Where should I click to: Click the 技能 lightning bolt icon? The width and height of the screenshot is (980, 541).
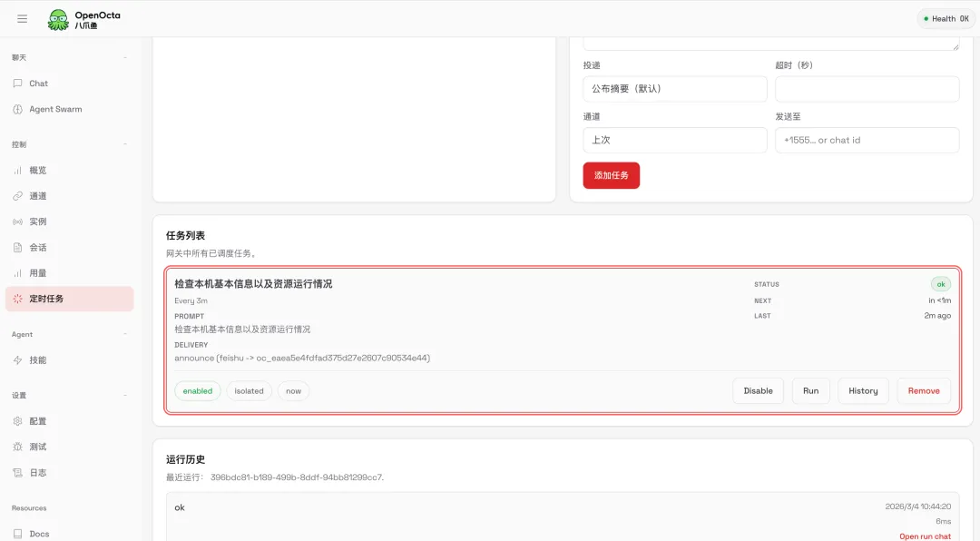coord(18,360)
